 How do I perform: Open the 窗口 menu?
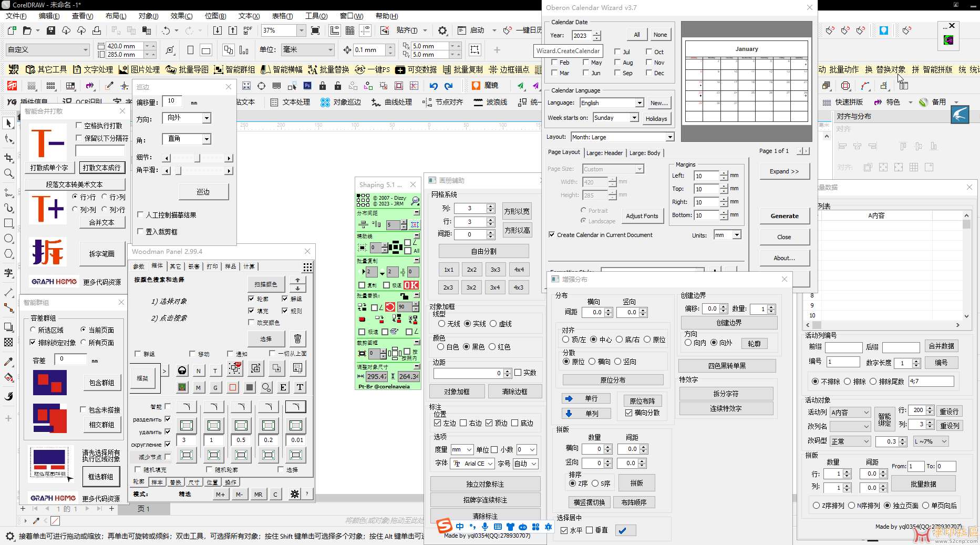(x=352, y=16)
